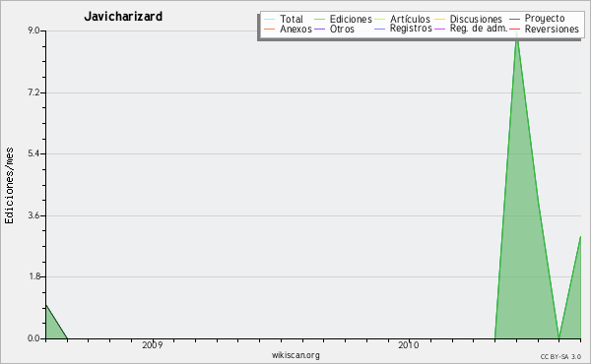Click the Anexos legend entry

click(x=288, y=29)
